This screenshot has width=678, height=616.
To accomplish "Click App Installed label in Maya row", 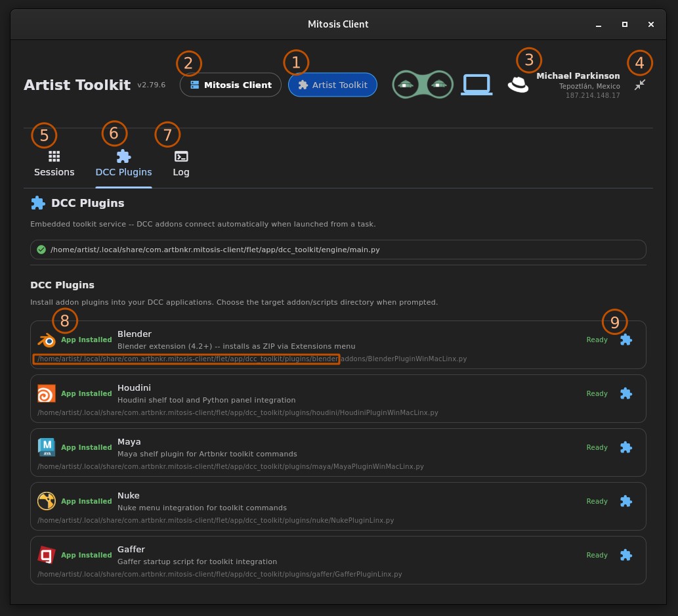I will pyautogui.click(x=87, y=447).
